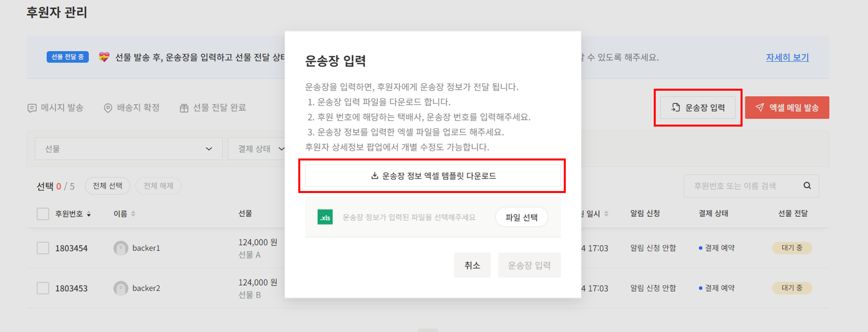Click the 전체 선택 pill button
Screen dimensions: 868x332
coord(108,186)
